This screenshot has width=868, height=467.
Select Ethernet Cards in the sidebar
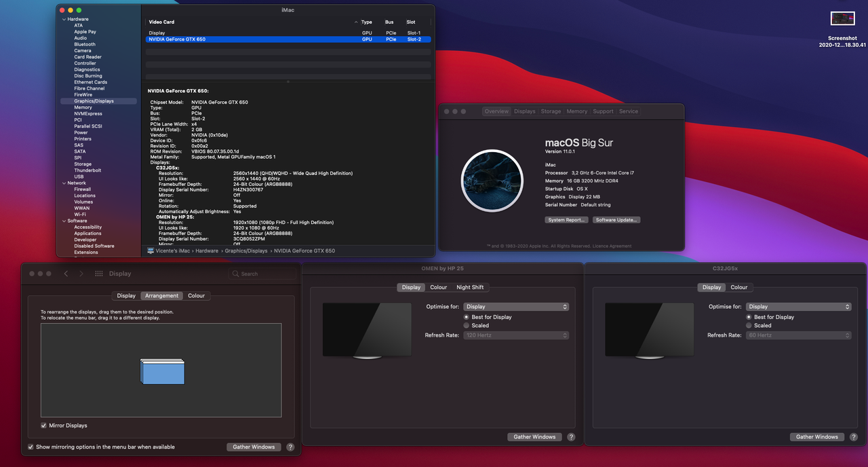coord(90,82)
